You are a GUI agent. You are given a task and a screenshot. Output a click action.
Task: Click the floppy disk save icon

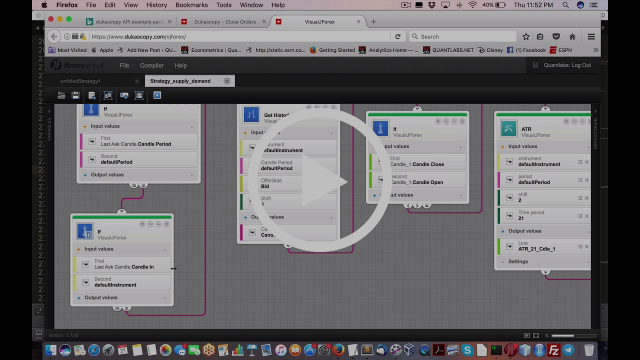click(76, 96)
